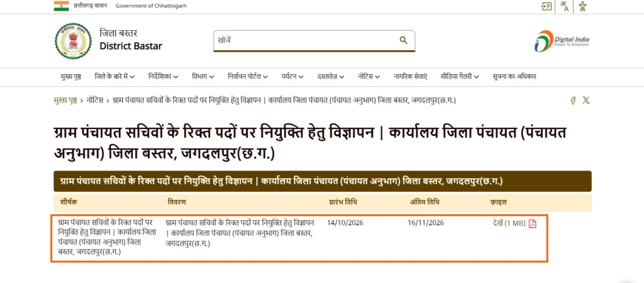The image size is (644, 283).
Task: Click the प्रारंभ तिथि column header
Action: click(x=343, y=203)
